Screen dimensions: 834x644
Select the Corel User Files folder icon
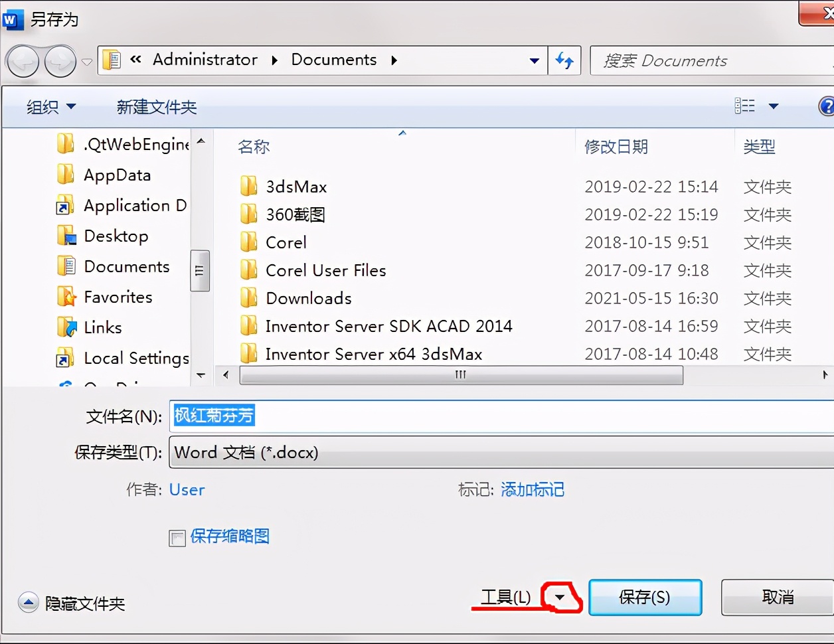249,270
